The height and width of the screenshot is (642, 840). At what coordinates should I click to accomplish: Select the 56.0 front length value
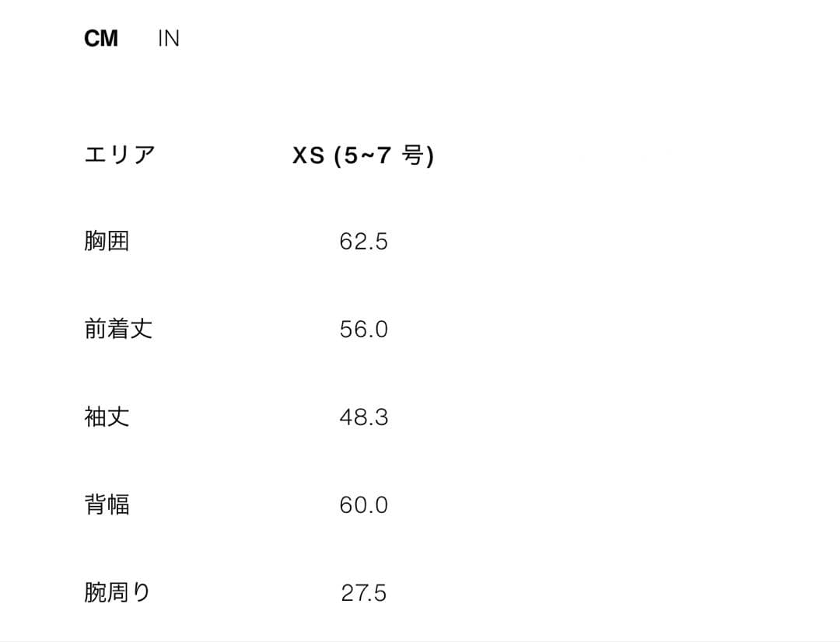363,329
